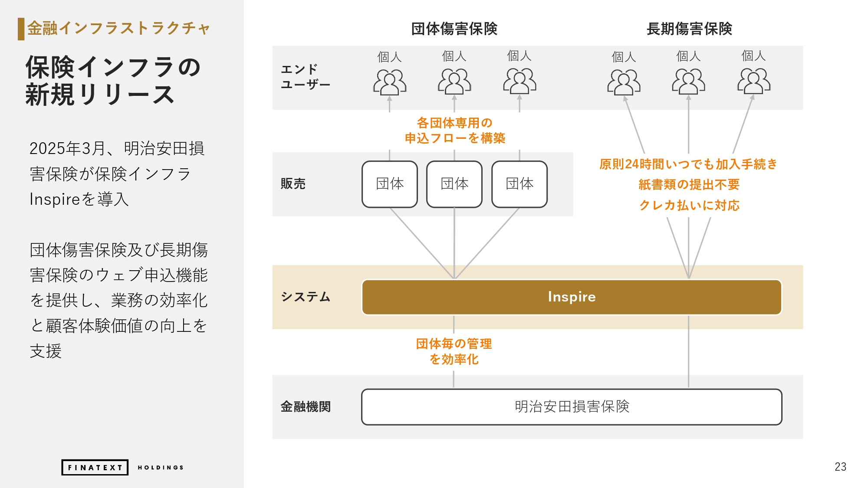Click the HOLDINGS logo text

(x=161, y=468)
